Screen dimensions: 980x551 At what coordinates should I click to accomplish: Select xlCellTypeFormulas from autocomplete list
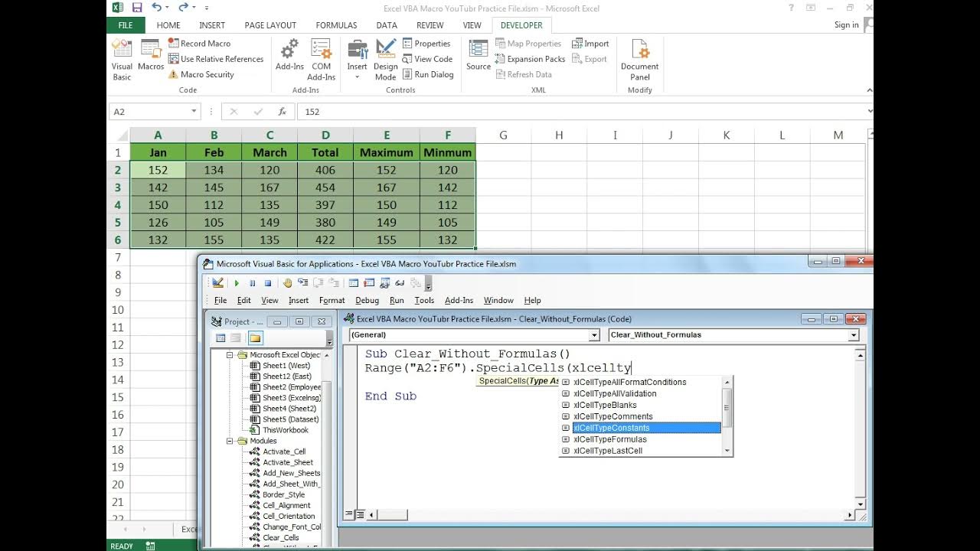click(609, 439)
